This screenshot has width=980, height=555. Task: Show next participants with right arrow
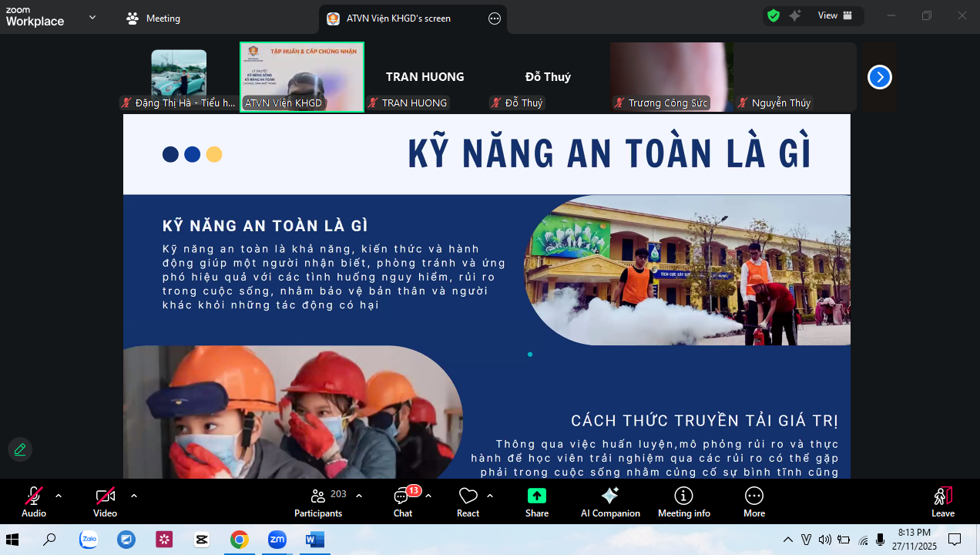[x=879, y=77]
